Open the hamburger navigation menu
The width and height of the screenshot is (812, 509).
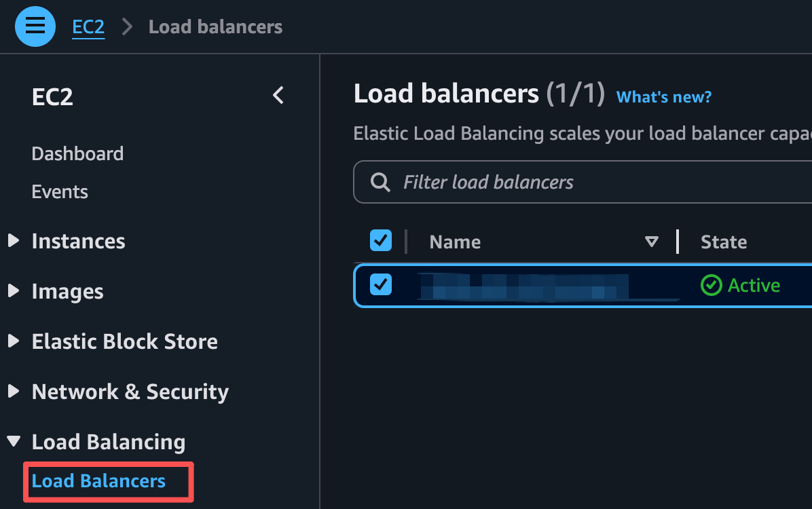coord(35,26)
